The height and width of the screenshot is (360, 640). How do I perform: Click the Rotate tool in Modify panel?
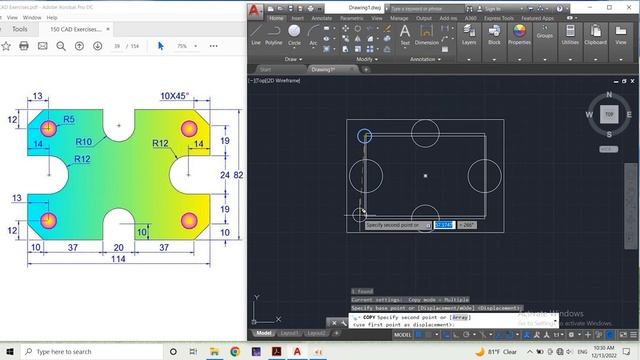[x=358, y=29]
